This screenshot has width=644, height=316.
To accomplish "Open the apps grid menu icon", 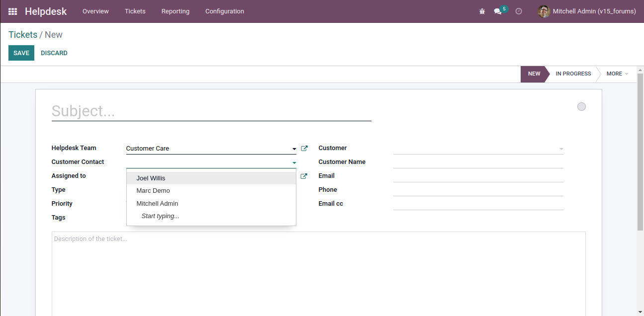I will click(x=12, y=11).
